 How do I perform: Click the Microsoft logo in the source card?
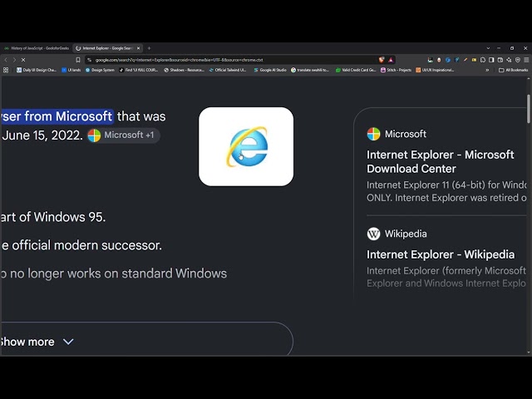tap(373, 134)
